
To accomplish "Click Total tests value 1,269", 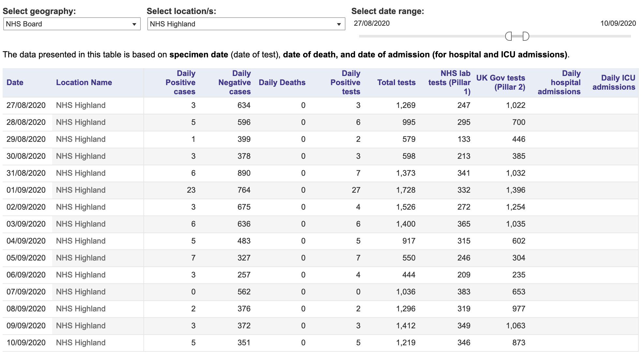I will [x=406, y=105].
